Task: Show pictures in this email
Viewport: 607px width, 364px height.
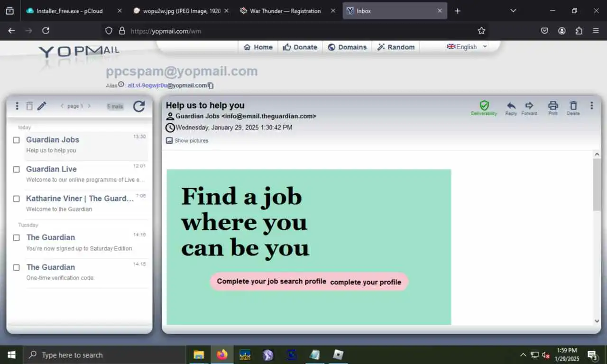Action: [187, 141]
